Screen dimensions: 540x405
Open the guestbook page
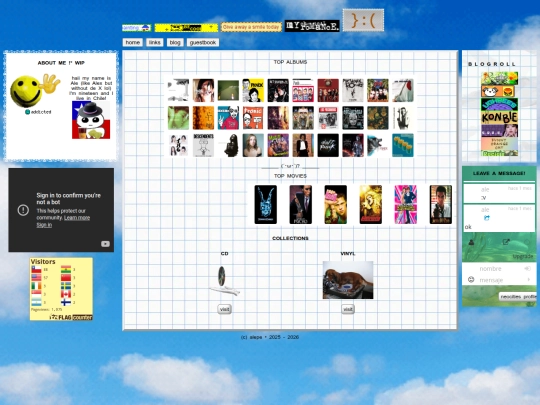(203, 42)
